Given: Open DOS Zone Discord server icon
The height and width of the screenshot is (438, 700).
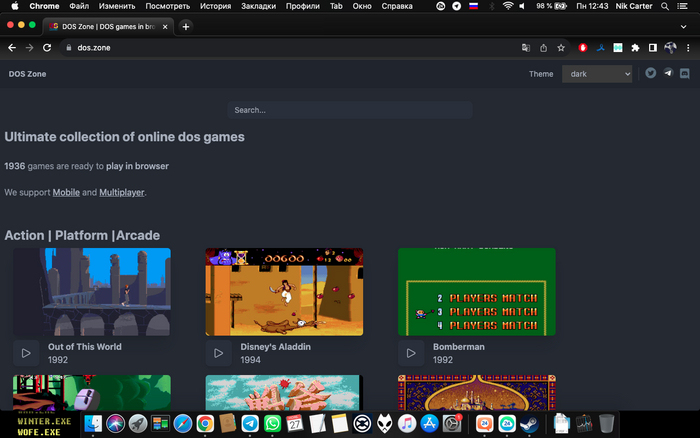Looking at the screenshot, I should click(x=684, y=74).
